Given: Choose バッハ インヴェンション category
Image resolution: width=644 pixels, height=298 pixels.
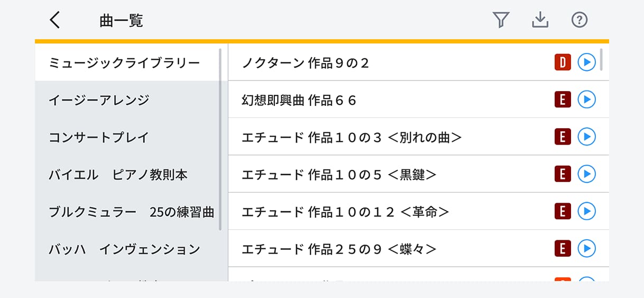Looking at the screenshot, I should coord(124,249).
